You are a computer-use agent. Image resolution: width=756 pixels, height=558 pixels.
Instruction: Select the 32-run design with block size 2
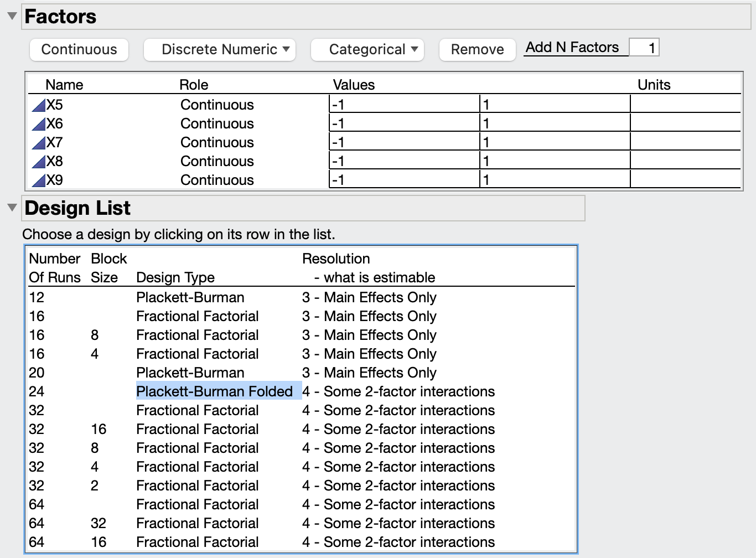click(x=197, y=485)
